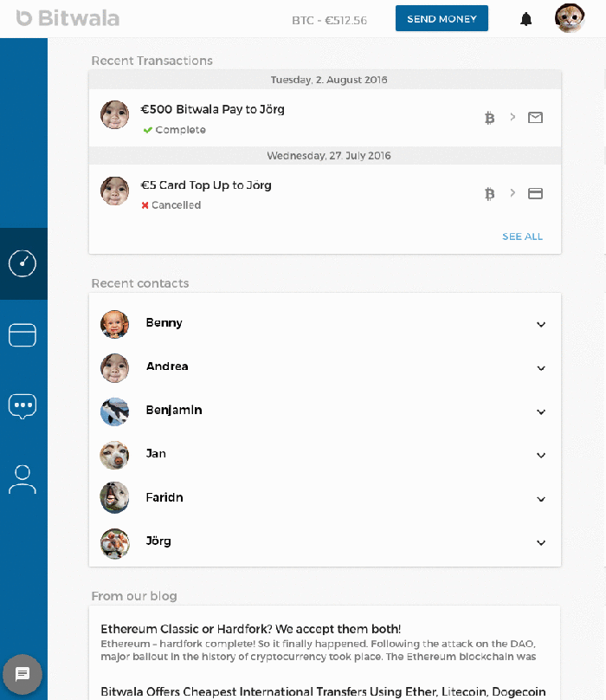606x700 pixels.
Task: Select contact name Faridn
Action: point(164,497)
